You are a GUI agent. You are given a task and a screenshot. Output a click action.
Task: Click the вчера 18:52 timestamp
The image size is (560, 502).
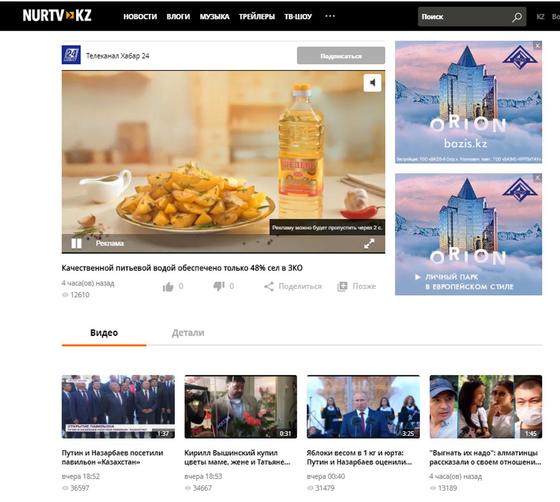[x=81, y=476]
